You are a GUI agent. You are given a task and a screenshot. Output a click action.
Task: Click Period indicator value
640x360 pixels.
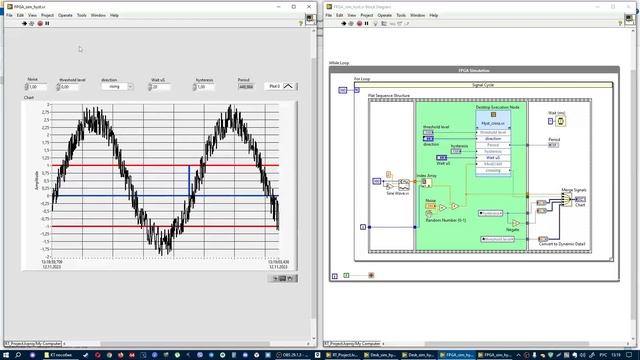(x=246, y=87)
